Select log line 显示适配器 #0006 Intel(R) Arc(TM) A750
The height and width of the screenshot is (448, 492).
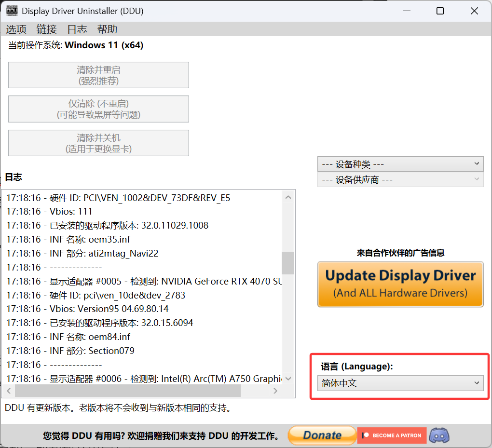click(144, 379)
